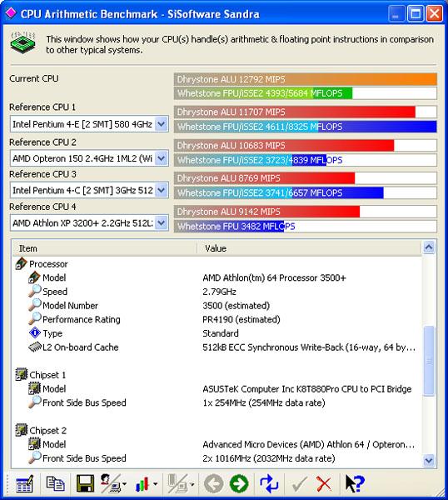Click the Value column header
Image resolution: width=448 pixels, height=500 pixels.
(309, 248)
